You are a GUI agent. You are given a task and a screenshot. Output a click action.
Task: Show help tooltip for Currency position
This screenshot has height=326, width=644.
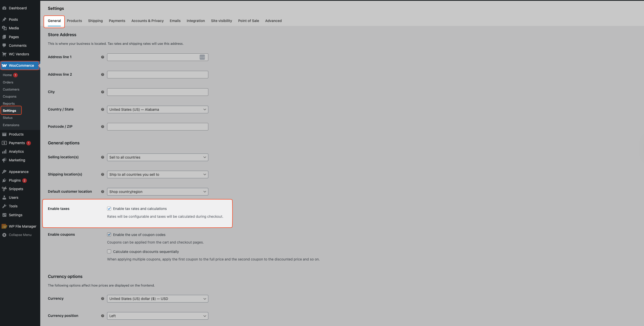103,316
